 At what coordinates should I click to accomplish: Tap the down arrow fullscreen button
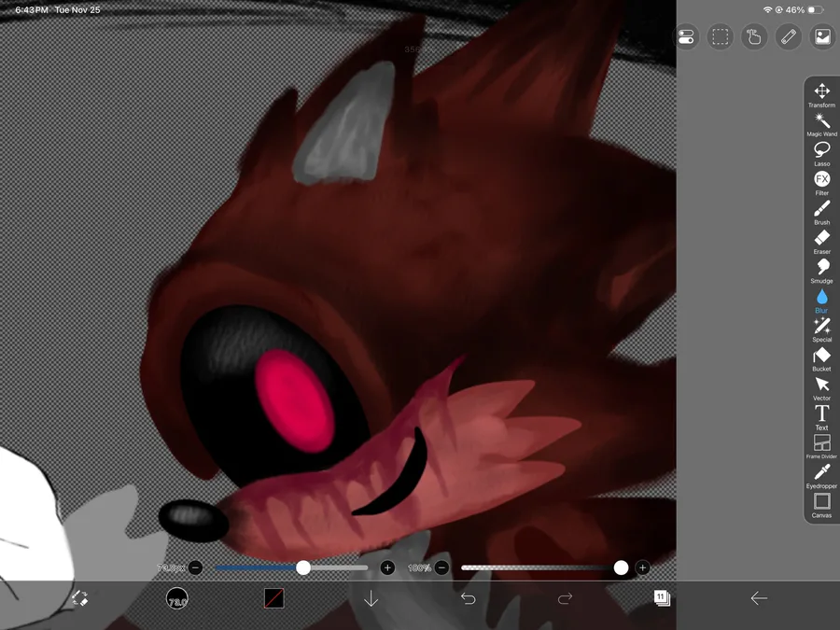pos(371,598)
